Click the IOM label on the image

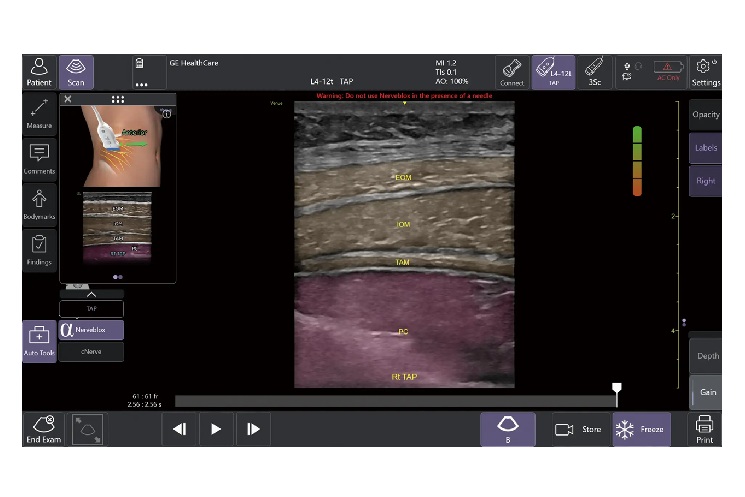403,224
